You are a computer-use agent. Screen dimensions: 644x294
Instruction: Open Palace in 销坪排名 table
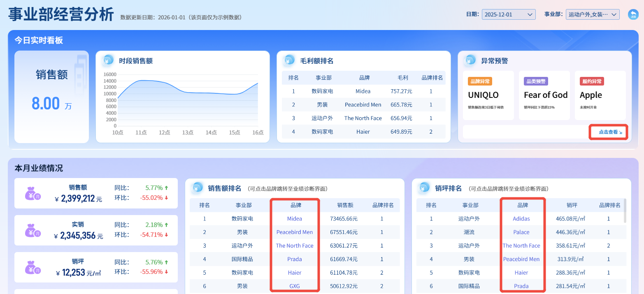[x=521, y=232]
